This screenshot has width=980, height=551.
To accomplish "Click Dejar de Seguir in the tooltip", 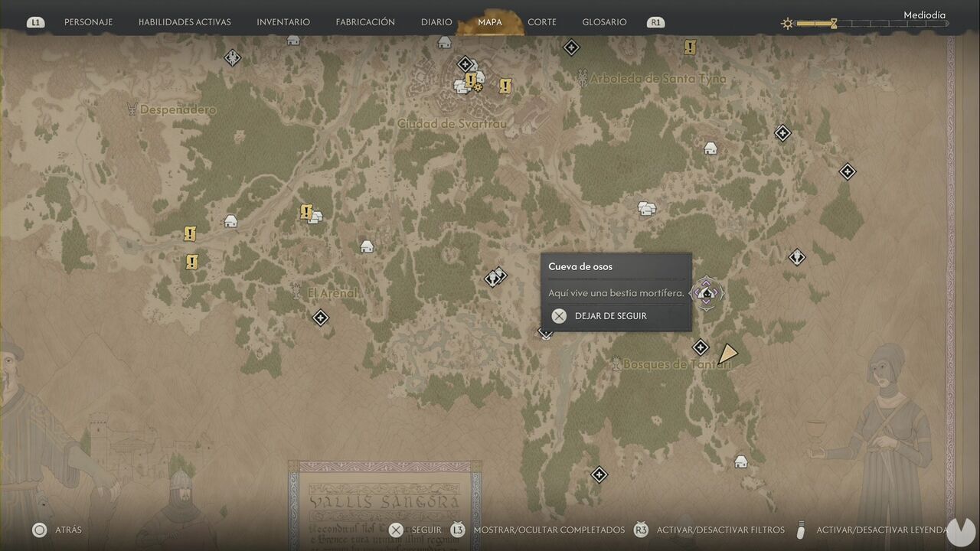I will click(599, 316).
